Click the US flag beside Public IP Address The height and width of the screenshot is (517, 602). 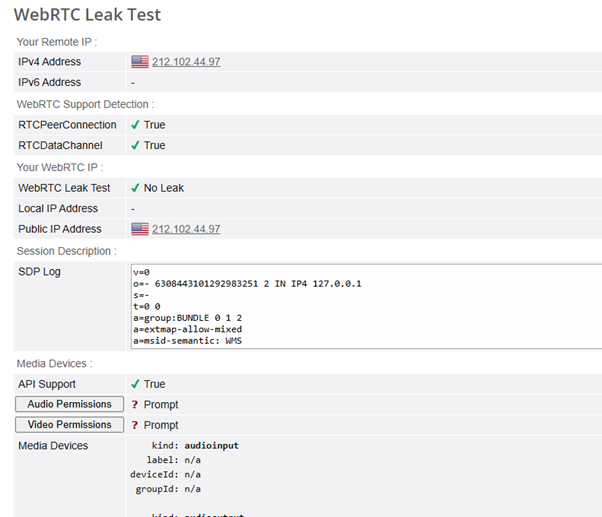pos(139,229)
